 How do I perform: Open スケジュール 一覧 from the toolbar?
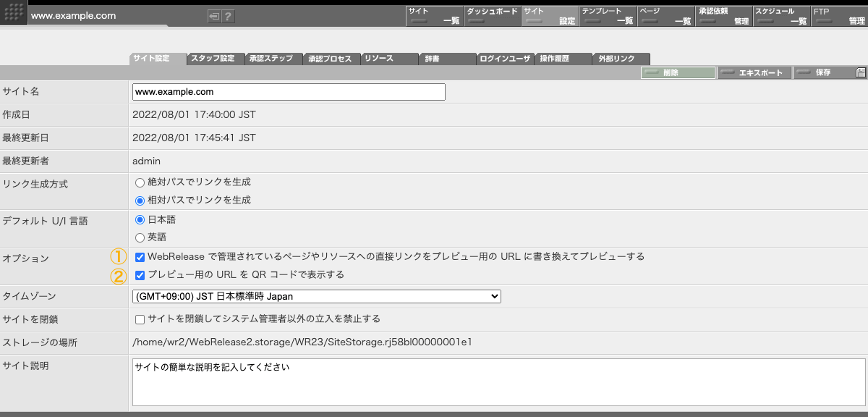point(783,15)
